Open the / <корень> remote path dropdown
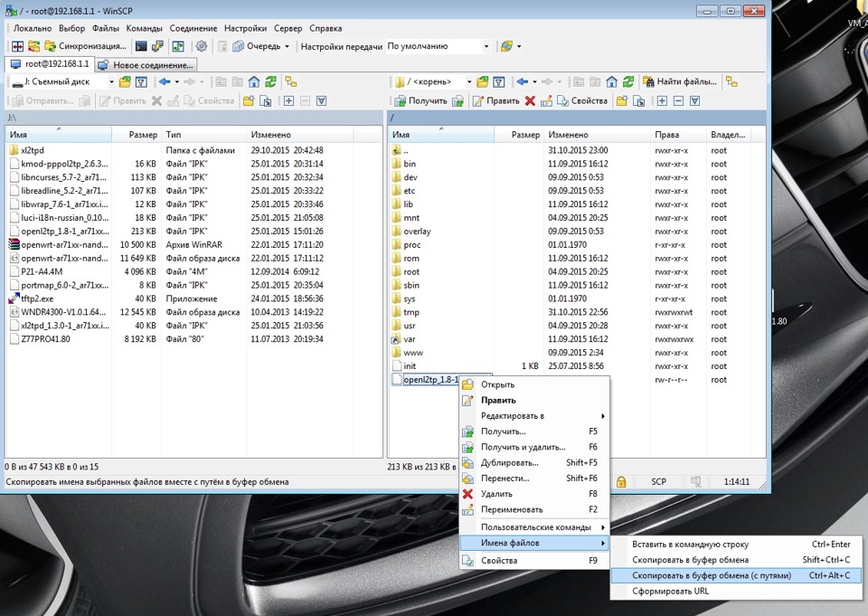The width and height of the screenshot is (868, 616). pos(468,82)
